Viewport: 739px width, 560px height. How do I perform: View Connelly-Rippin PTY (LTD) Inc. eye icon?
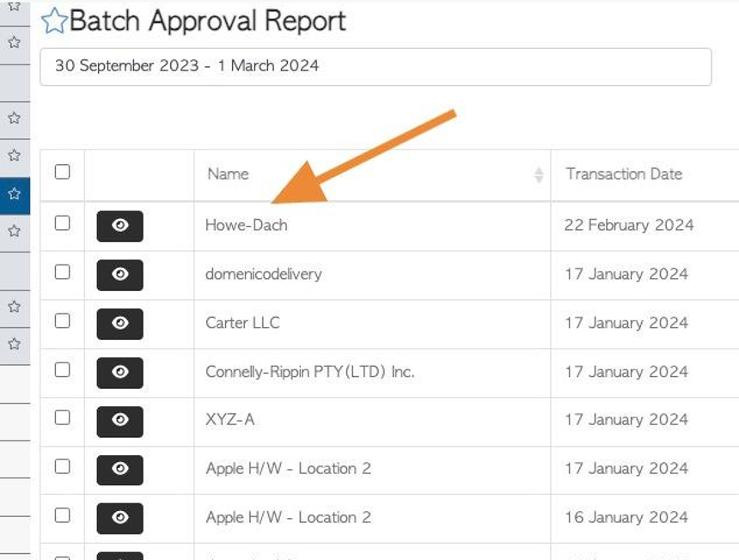click(x=119, y=373)
